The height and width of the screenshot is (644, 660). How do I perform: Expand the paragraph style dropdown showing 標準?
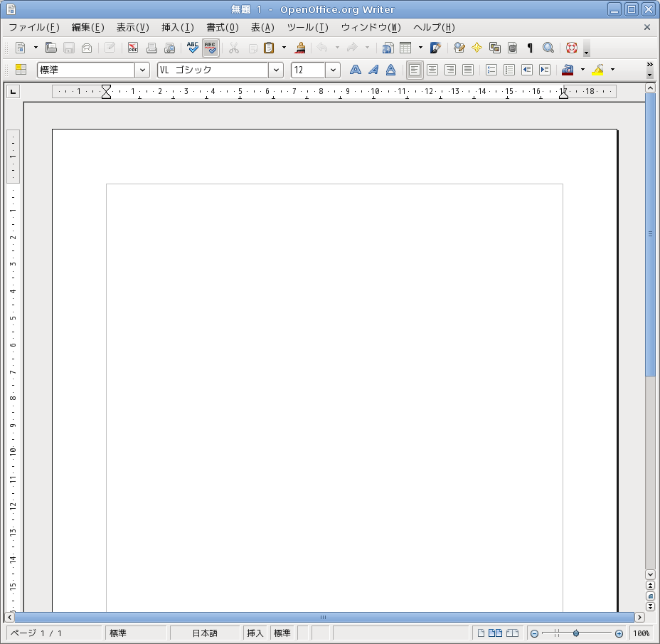coord(142,70)
